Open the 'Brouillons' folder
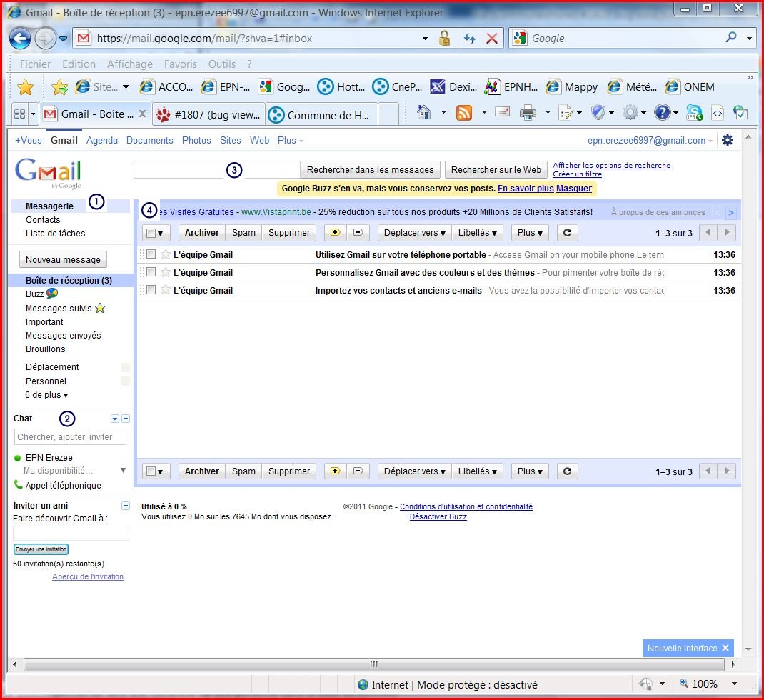The width and height of the screenshot is (764, 700). click(x=45, y=349)
